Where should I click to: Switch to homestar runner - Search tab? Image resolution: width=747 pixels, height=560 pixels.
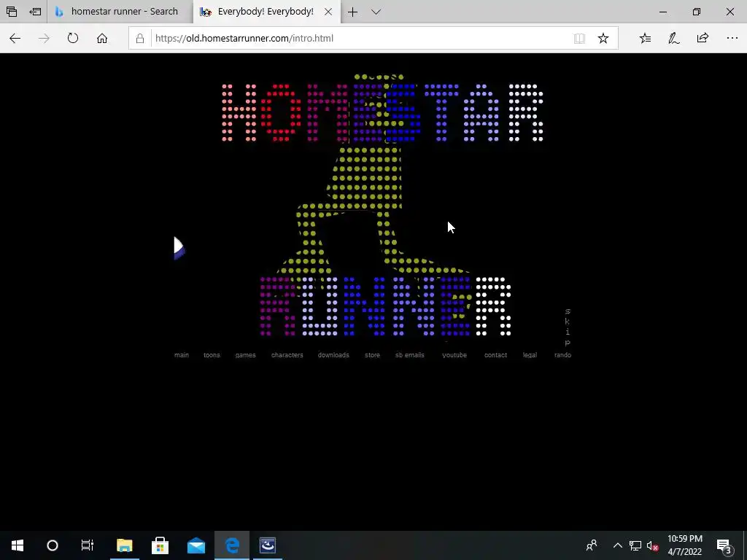point(120,12)
